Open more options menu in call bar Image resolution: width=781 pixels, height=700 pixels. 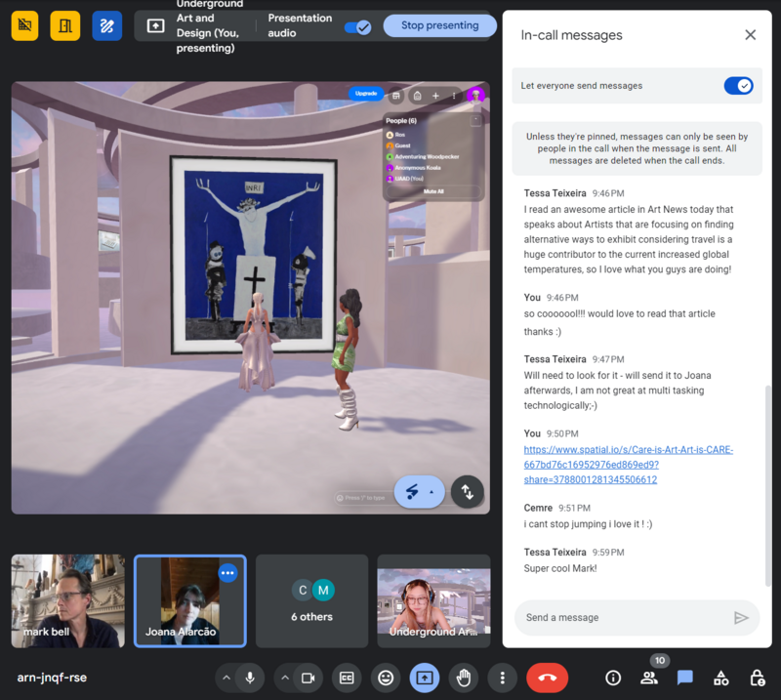point(502,678)
